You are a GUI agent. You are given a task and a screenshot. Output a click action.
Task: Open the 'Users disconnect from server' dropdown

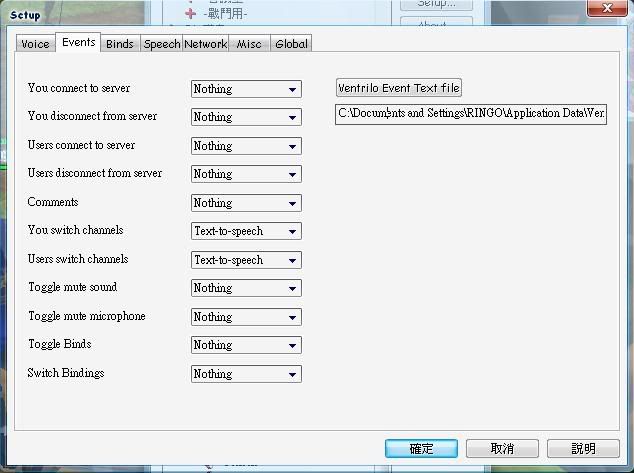246,174
